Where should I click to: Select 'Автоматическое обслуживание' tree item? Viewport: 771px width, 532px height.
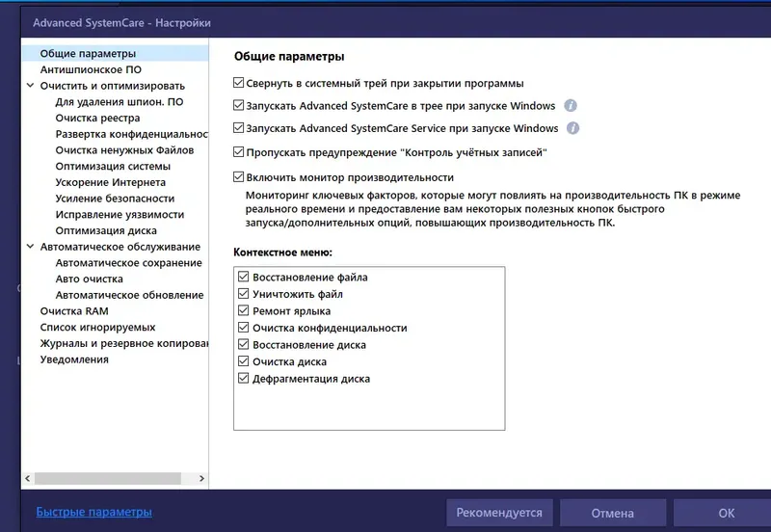click(120, 247)
